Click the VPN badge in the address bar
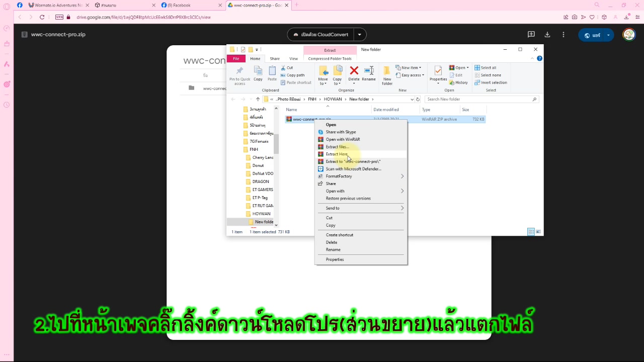 [x=59, y=17]
